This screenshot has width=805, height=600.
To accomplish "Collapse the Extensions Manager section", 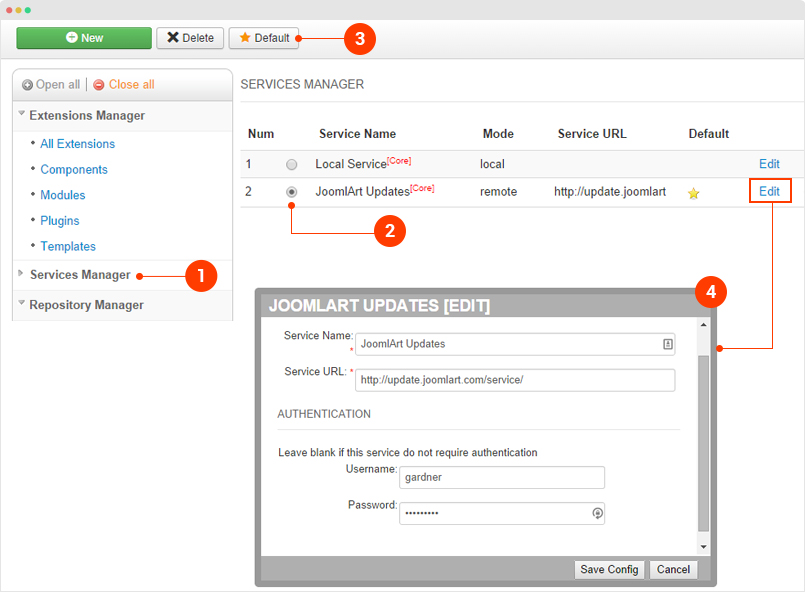I will coord(22,113).
